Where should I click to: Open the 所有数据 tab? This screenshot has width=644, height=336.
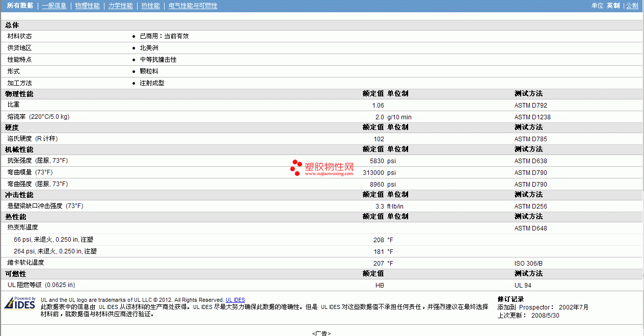20,6
